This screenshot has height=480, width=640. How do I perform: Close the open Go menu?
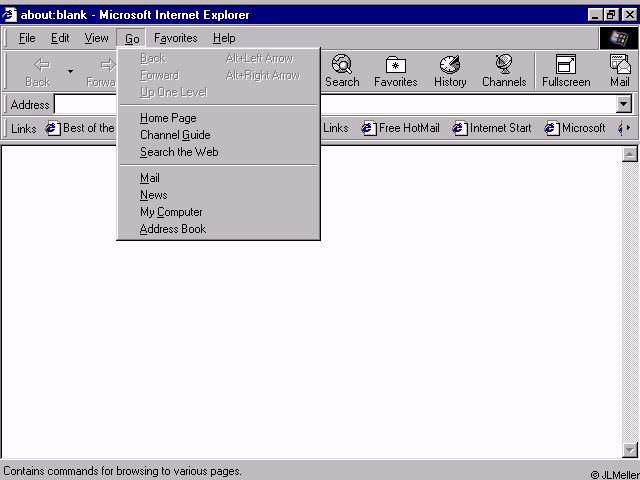click(x=131, y=38)
